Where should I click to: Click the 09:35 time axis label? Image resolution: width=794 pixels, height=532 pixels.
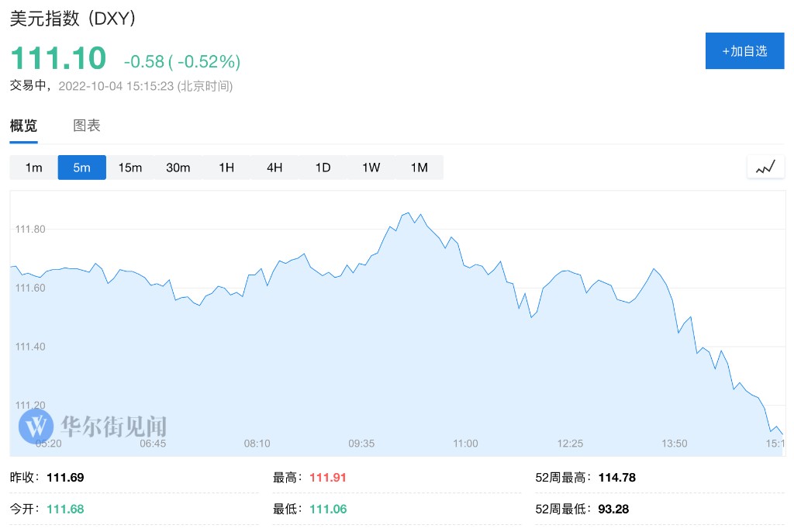pyautogui.click(x=361, y=444)
